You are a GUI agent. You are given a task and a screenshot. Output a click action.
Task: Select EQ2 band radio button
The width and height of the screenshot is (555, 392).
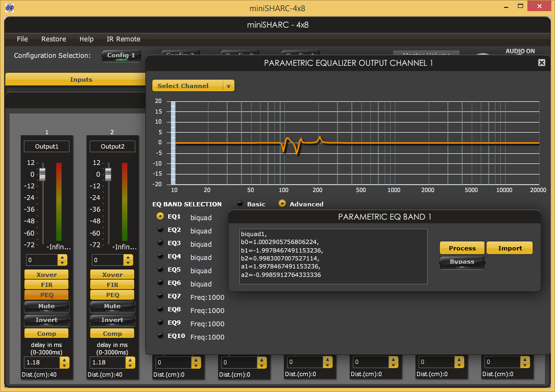tap(160, 230)
